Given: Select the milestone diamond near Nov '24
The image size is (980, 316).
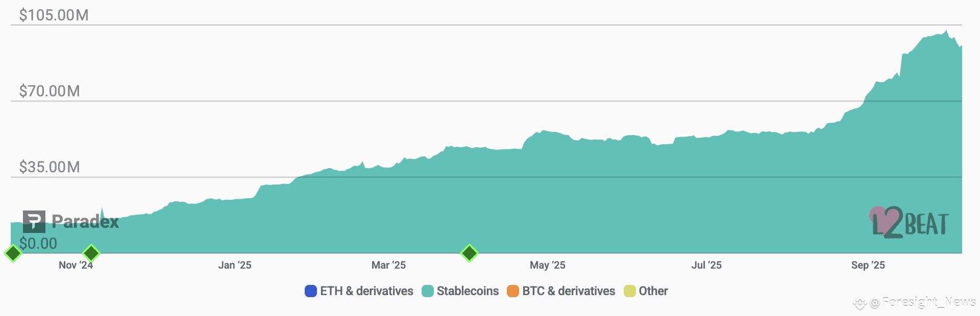Looking at the screenshot, I should point(91,253).
